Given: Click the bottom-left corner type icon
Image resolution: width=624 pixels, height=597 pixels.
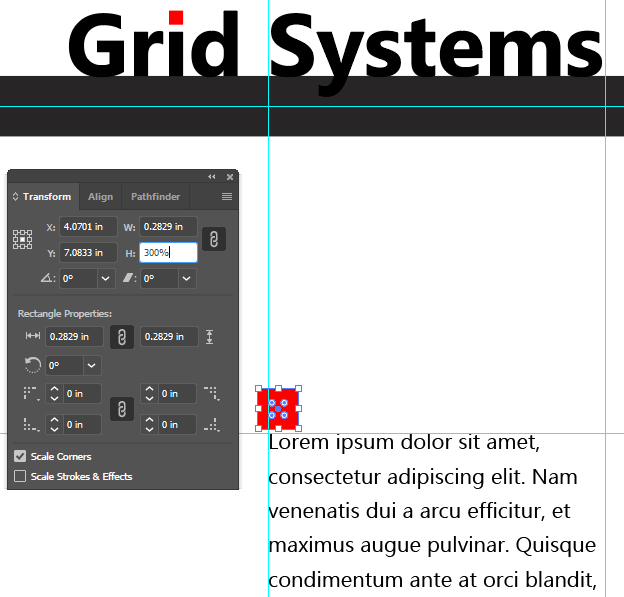Looking at the screenshot, I should pos(30,425).
